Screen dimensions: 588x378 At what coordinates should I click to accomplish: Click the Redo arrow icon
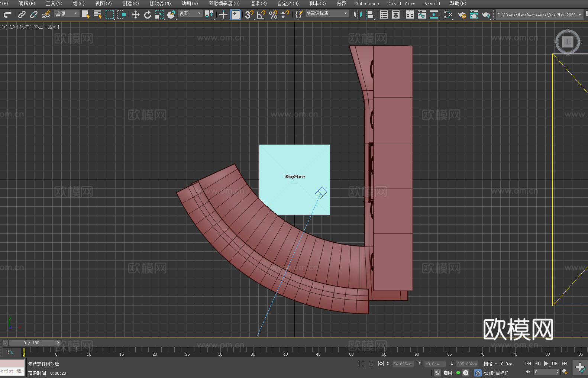7,14
